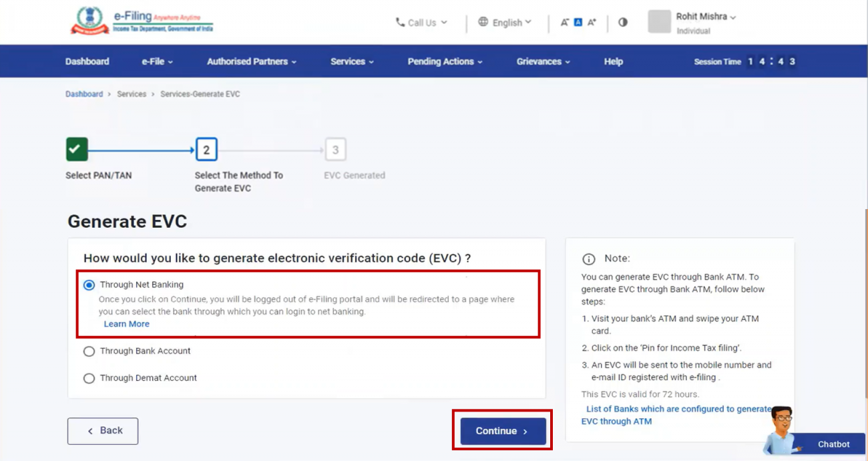Click the e-Filing Income Tax Department logo

coord(140,21)
